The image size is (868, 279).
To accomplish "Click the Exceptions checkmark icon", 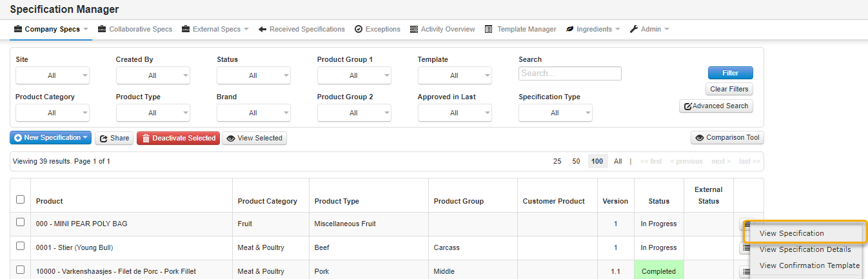I will click(359, 29).
